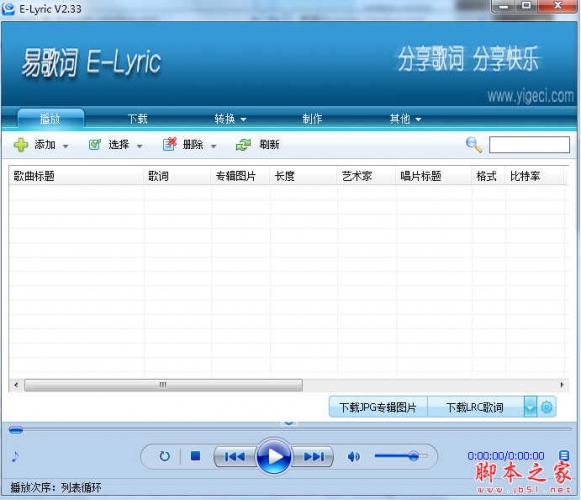Open the 其他 menu arrow

coord(418,120)
